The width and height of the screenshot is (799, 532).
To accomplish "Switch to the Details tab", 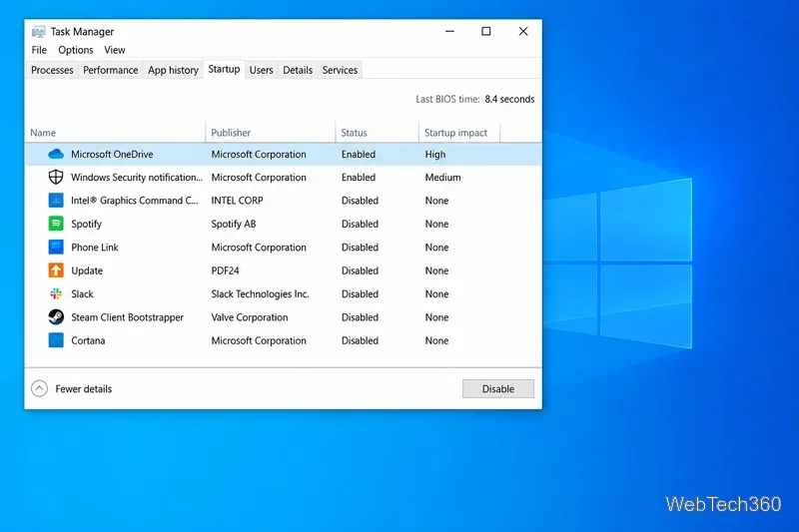I will click(298, 70).
